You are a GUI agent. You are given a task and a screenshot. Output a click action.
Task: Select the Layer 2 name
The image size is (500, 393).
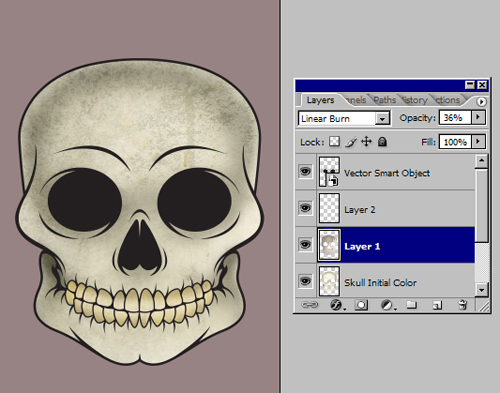[360, 210]
